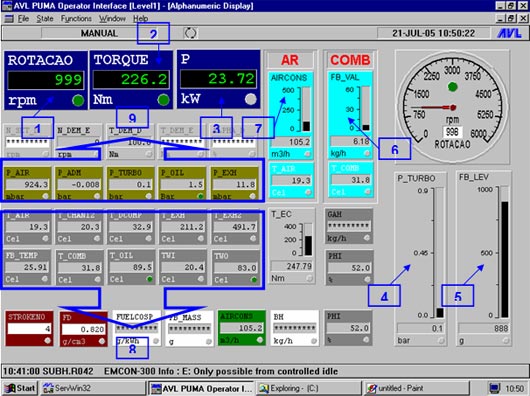Click the document icon beside File menu
Viewport: 530px width, 396px height.
coord(9,19)
